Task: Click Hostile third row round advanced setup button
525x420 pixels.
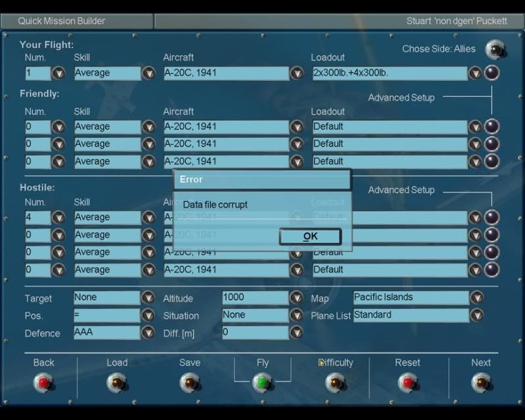Action: [x=491, y=252]
